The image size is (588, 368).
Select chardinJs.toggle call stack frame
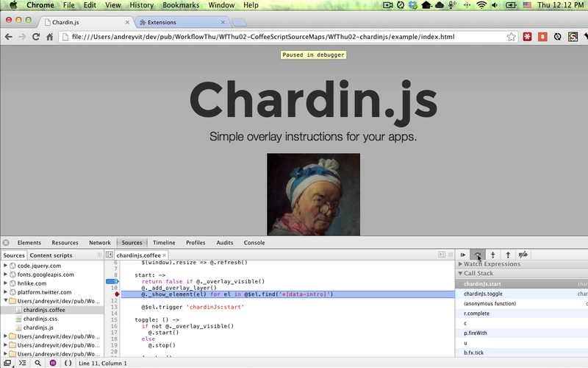(x=522, y=294)
